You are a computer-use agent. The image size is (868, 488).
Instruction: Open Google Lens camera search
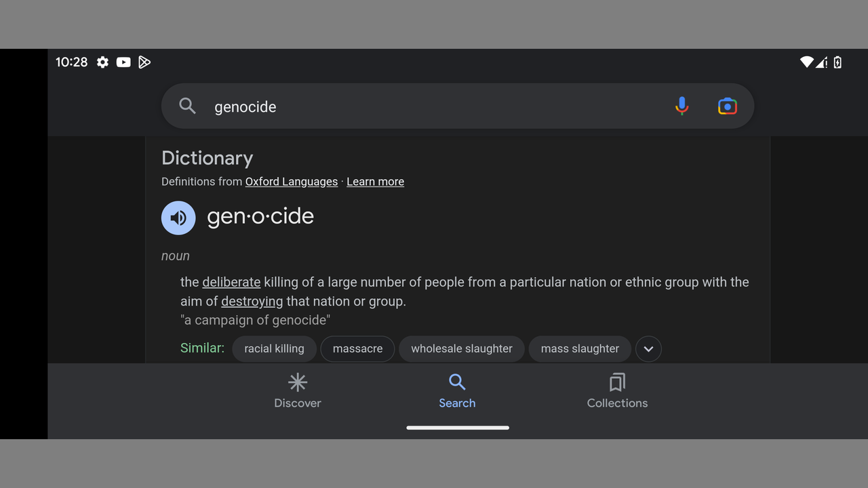[727, 106]
